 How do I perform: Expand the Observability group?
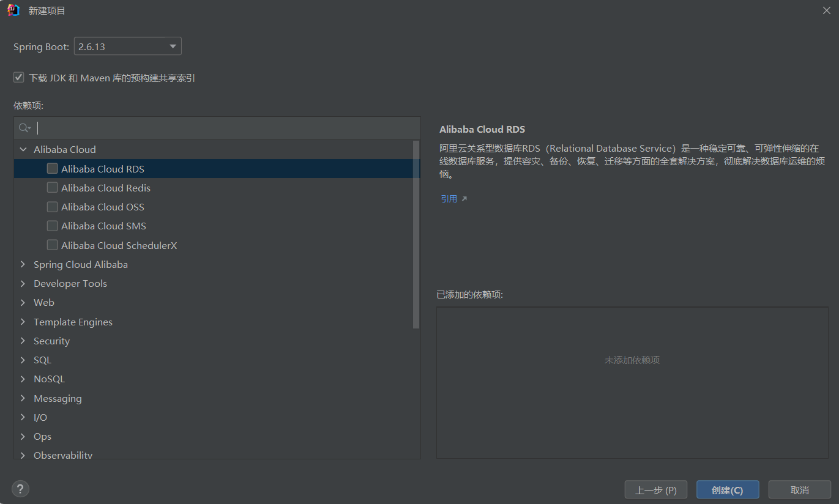pyautogui.click(x=23, y=455)
